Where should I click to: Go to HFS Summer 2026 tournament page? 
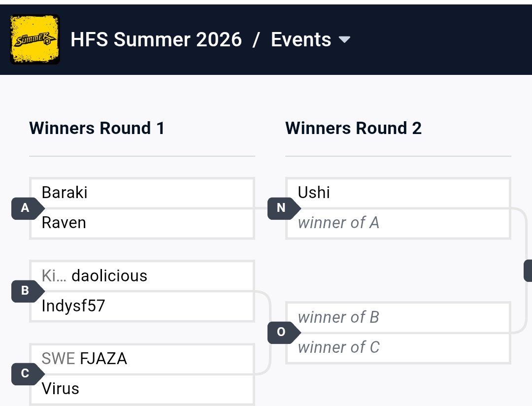pyautogui.click(x=156, y=39)
